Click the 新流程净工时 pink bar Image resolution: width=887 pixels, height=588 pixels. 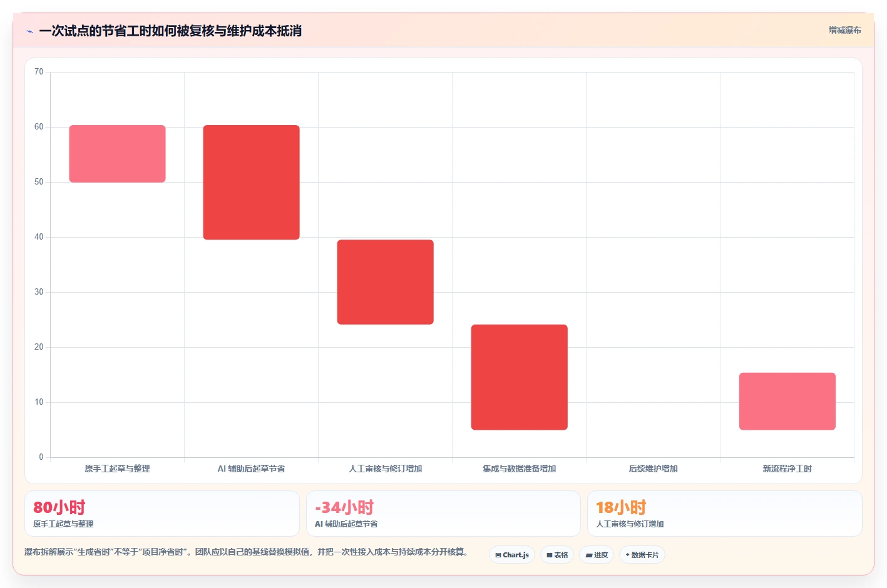[x=787, y=401]
